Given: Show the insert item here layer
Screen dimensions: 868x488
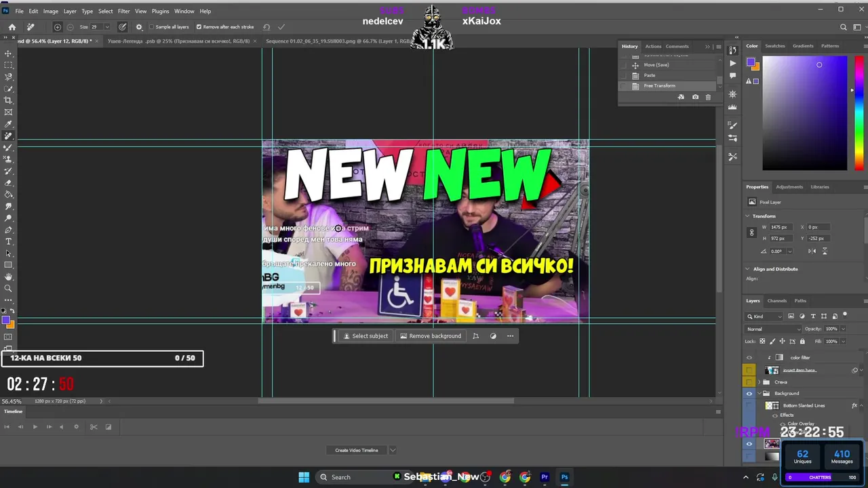Looking at the screenshot, I should 749,370.
